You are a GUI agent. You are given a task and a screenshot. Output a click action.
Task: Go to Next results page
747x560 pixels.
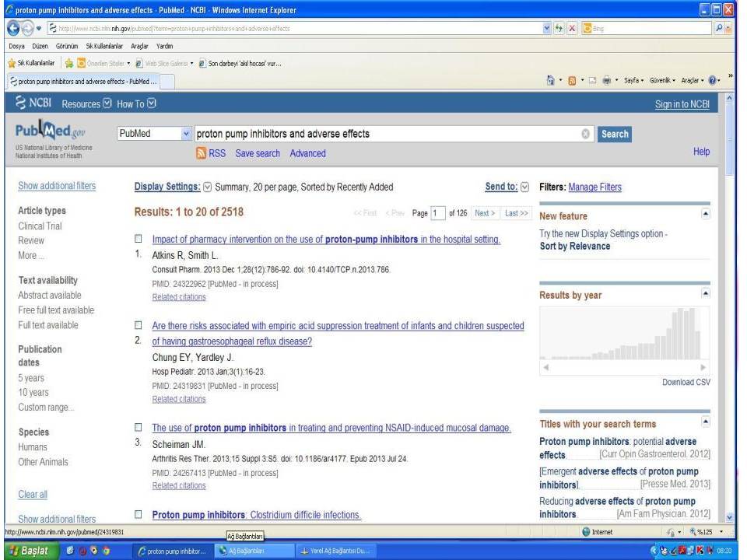(x=485, y=213)
